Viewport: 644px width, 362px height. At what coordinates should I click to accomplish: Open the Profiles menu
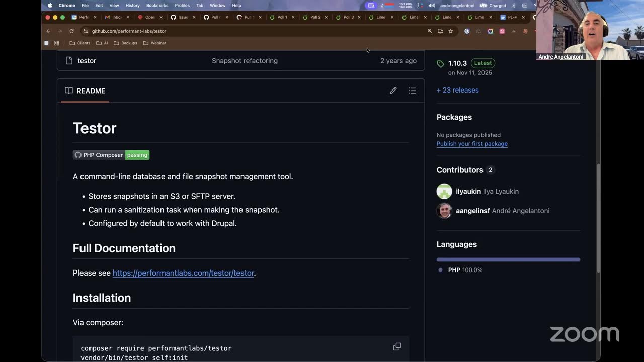coord(182,5)
